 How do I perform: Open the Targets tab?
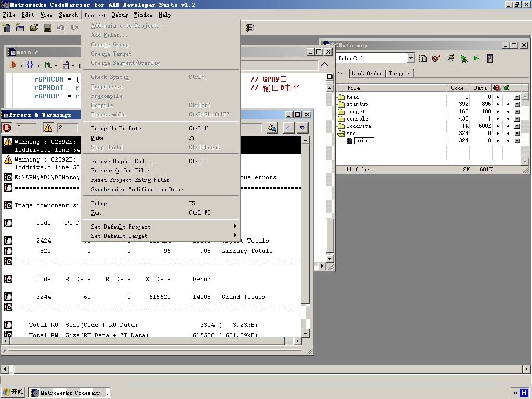click(400, 73)
